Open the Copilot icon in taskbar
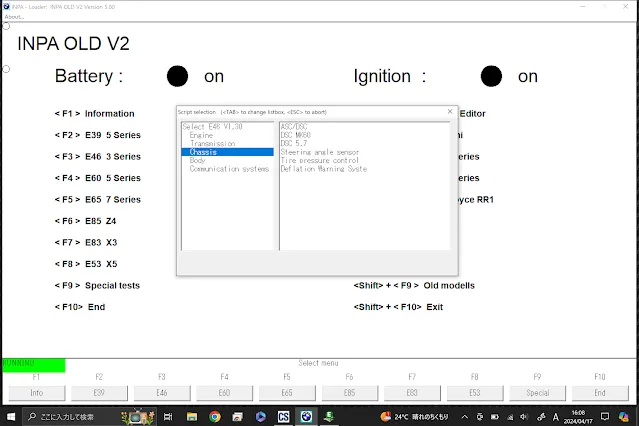The width and height of the screenshot is (639, 426). [624, 417]
